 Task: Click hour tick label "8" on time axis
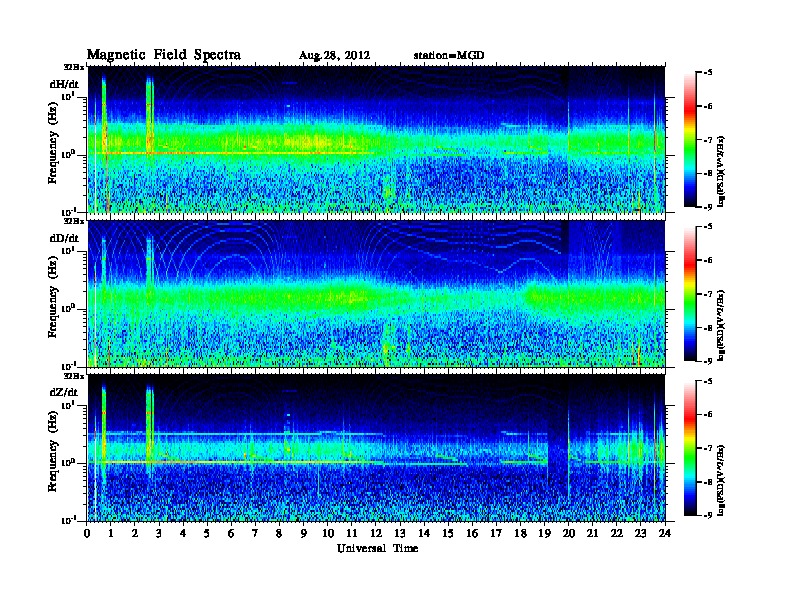click(279, 533)
